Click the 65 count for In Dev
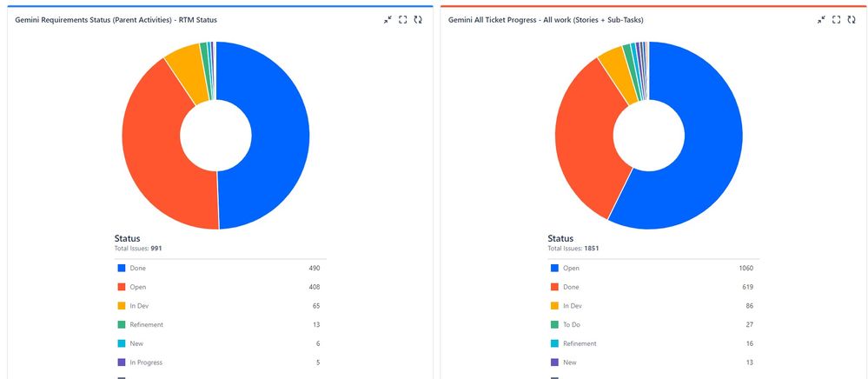Image resolution: width=868 pixels, height=379 pixels. click(316, 306)
